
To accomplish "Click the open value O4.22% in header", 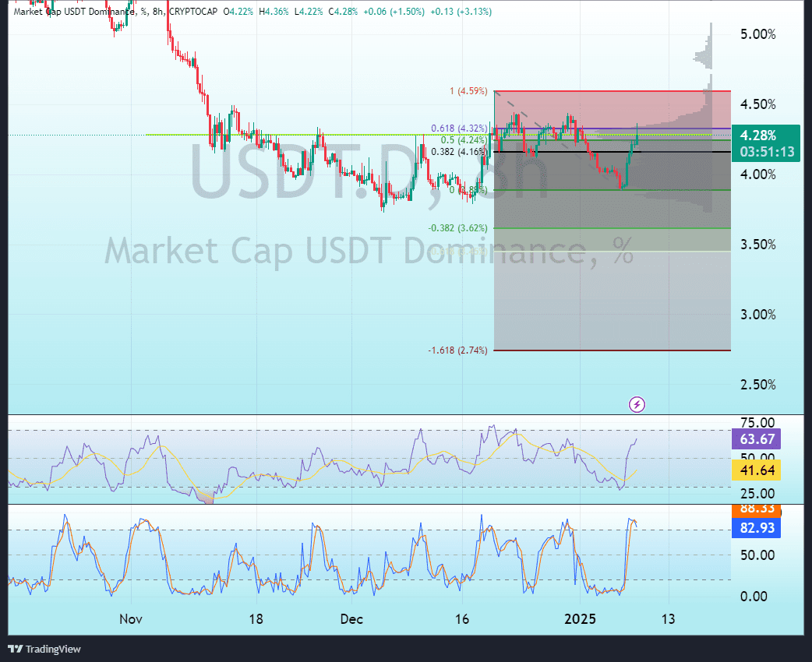I will pyautogui.click(x=238, y=12).
